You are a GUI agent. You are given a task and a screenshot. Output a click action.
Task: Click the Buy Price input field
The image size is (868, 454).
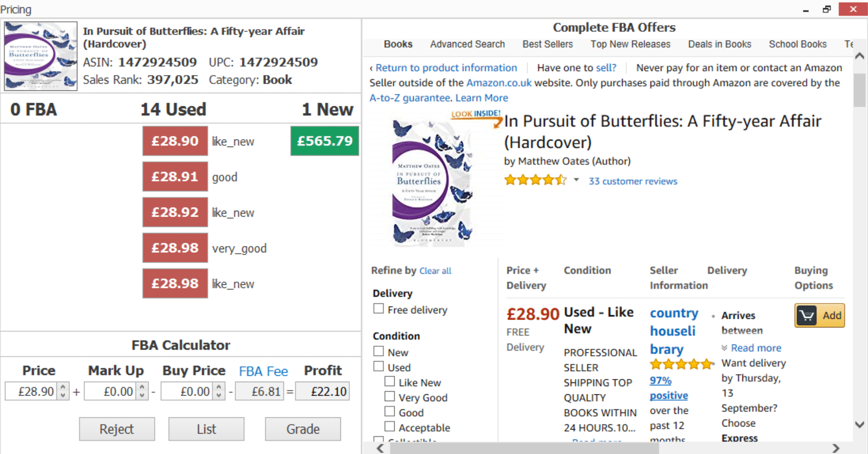(187, 391)
